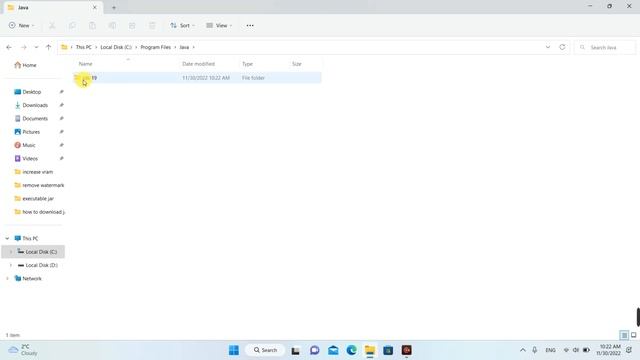Show hidden system tray icons

point(522,350)
